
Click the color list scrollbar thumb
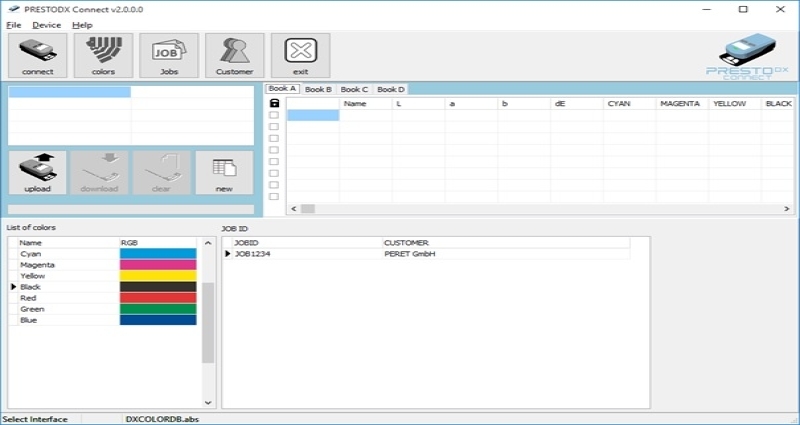tap(208, 322)
